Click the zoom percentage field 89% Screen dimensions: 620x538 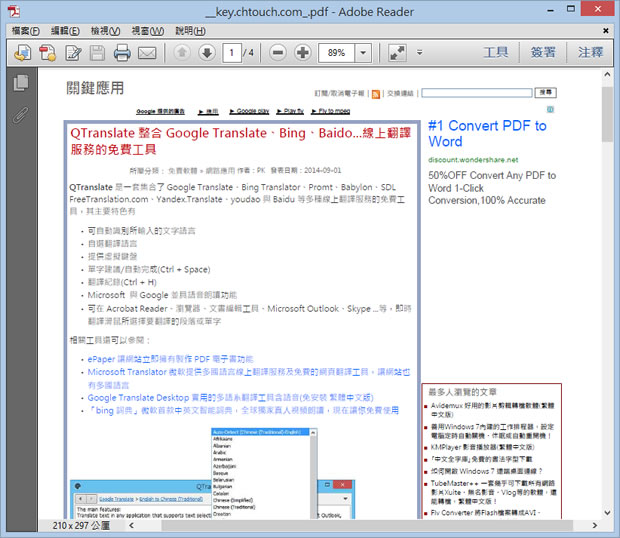coord(336,53)
